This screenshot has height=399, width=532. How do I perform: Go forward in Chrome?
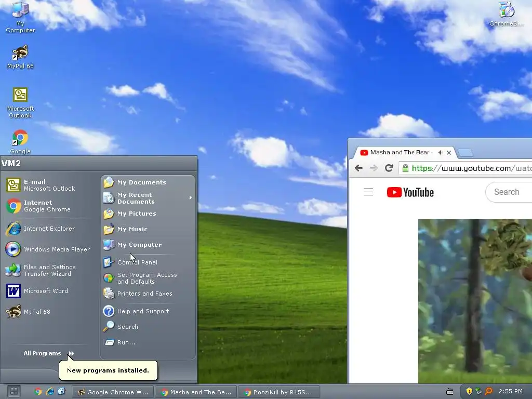point(374,168)
